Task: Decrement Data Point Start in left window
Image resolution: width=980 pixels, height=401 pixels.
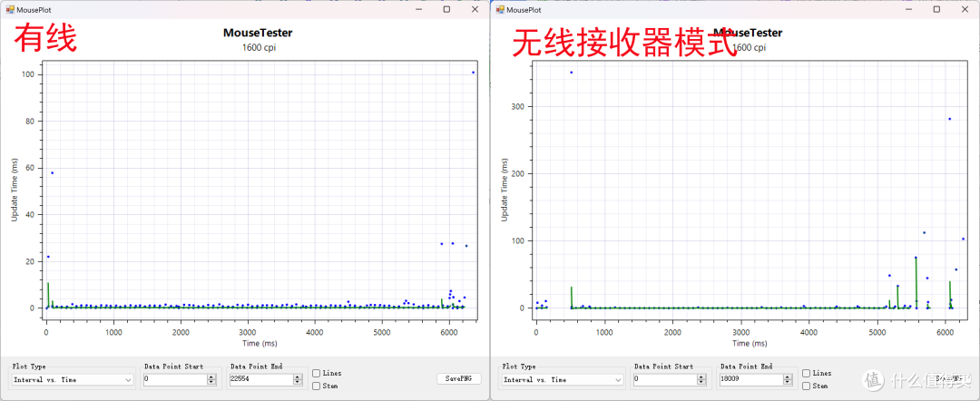Action: pyautogui.click(x=211, y=382)
